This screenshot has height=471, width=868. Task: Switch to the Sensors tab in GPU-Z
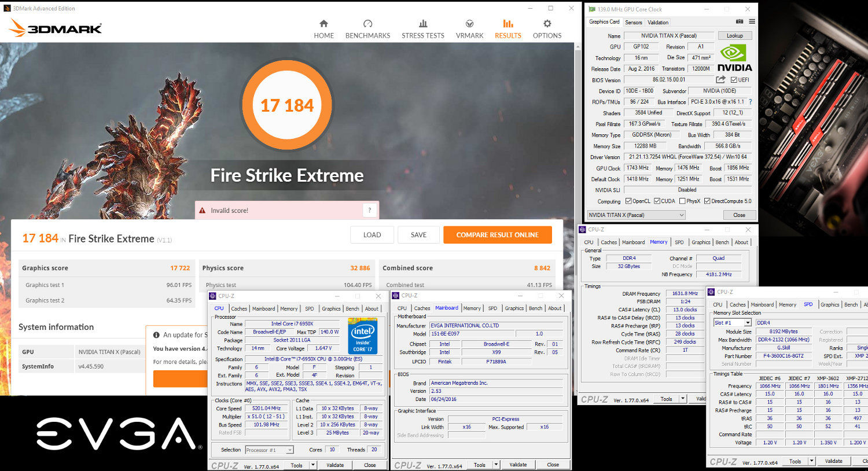coord(634,23)
